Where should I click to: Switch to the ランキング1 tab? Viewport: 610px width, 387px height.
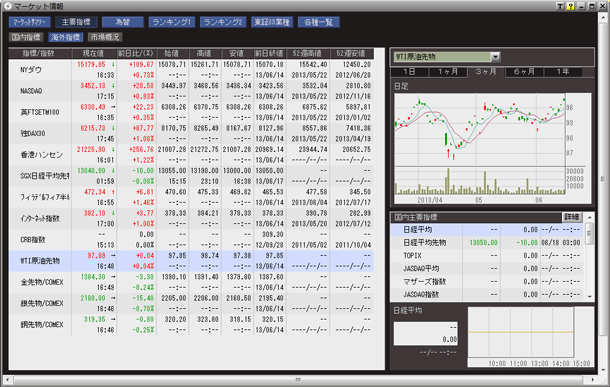tap(172, 22)
